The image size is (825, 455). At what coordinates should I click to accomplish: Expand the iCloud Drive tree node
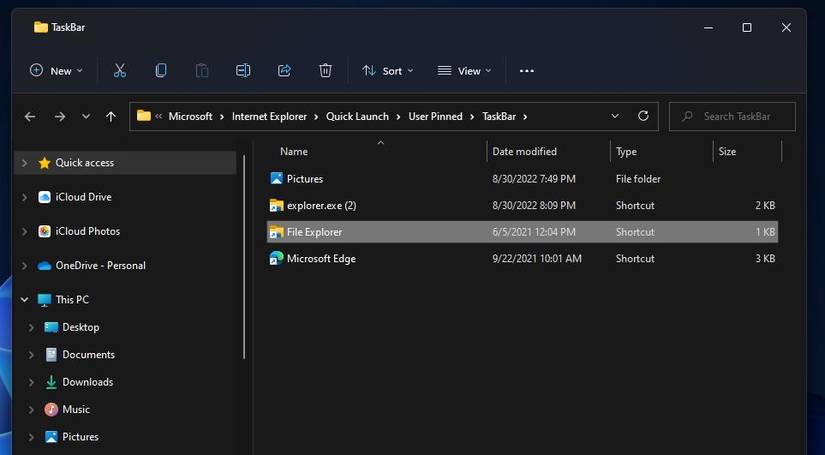[x=24, y=197]
